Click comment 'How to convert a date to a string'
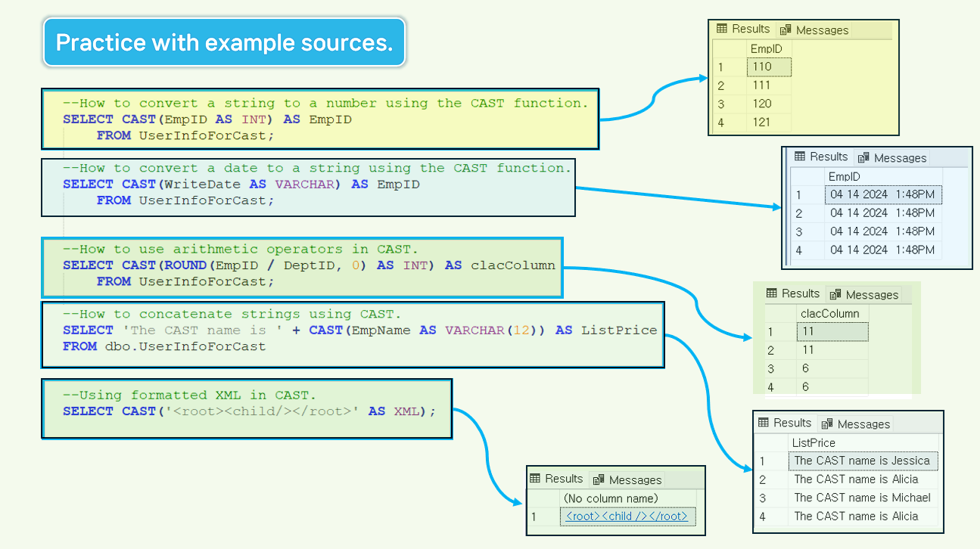 (x=317, y=168)
